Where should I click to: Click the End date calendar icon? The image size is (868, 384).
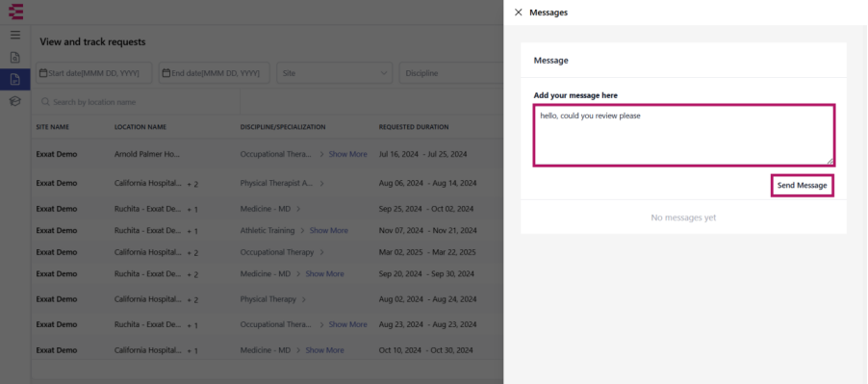(166, 73)
